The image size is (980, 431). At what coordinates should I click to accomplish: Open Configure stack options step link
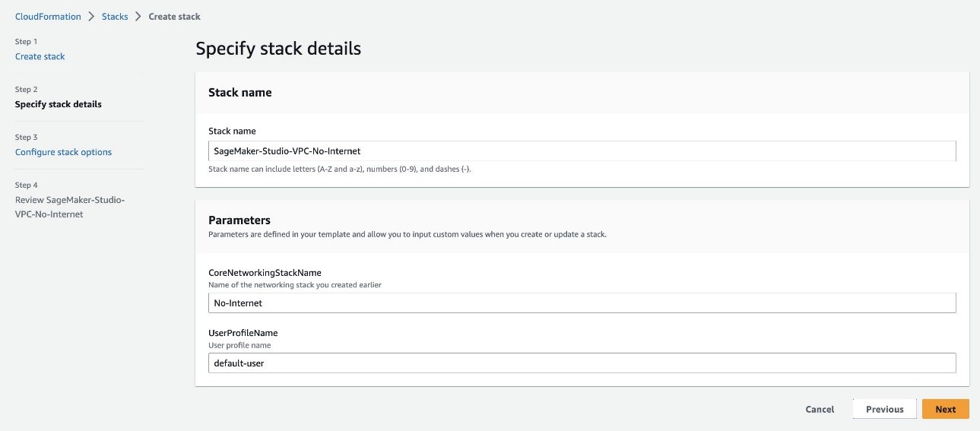(63, 152)
